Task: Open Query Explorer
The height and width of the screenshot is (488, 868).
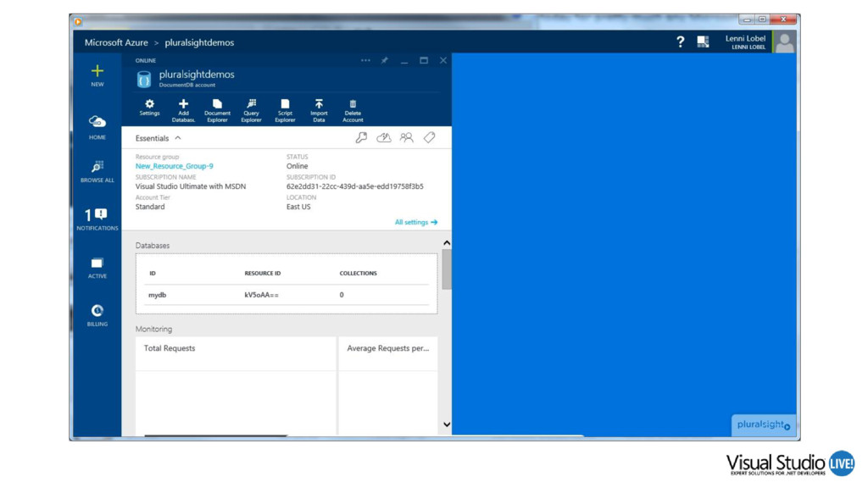Action: coord(251,111)
